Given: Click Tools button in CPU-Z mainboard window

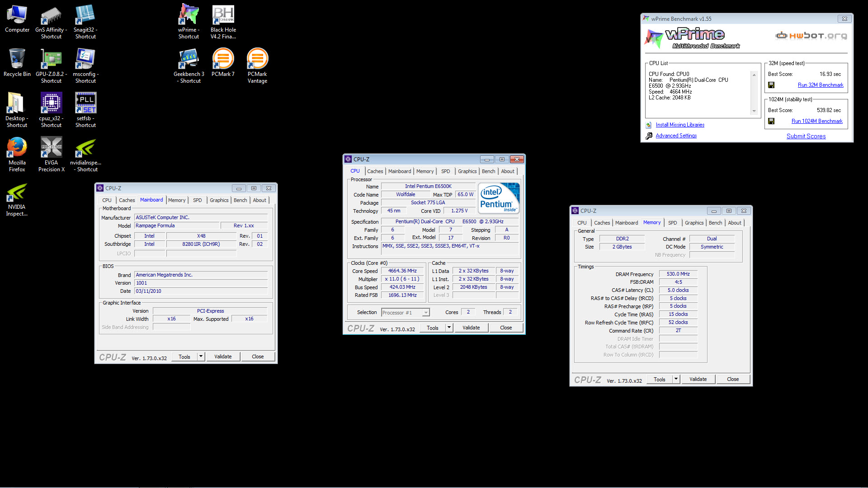Looking at the screenshot, I should pos(184,357).
